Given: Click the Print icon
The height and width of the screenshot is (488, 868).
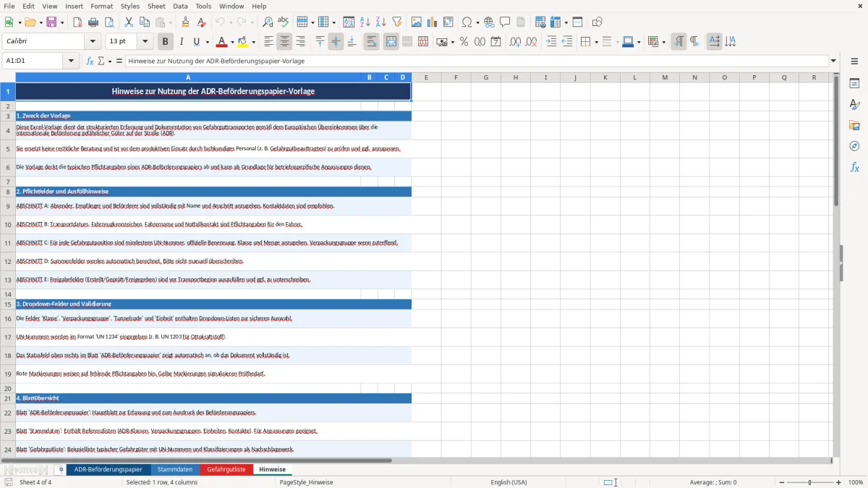Looking at the screenshot, I should tap(93, 22).
